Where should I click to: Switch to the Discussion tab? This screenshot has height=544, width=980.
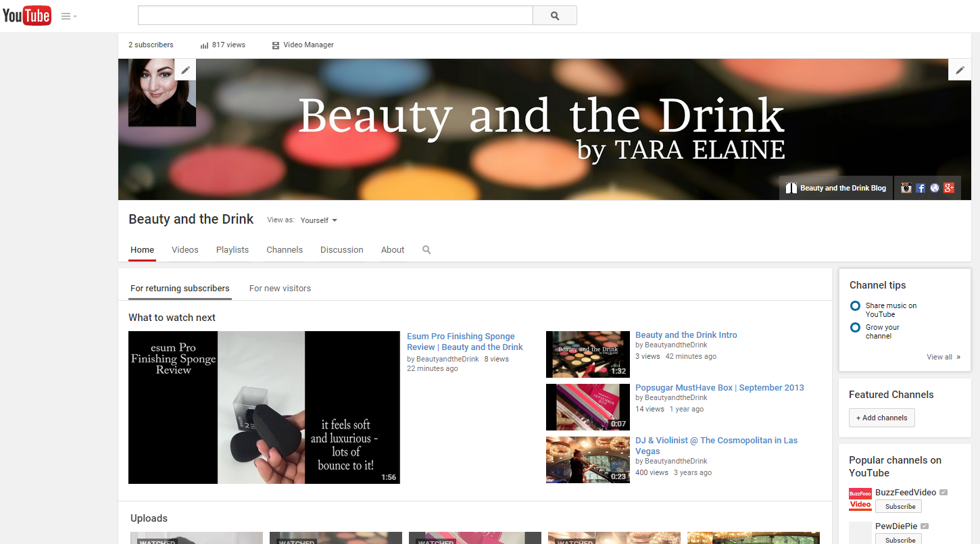(x=342, y=250)
